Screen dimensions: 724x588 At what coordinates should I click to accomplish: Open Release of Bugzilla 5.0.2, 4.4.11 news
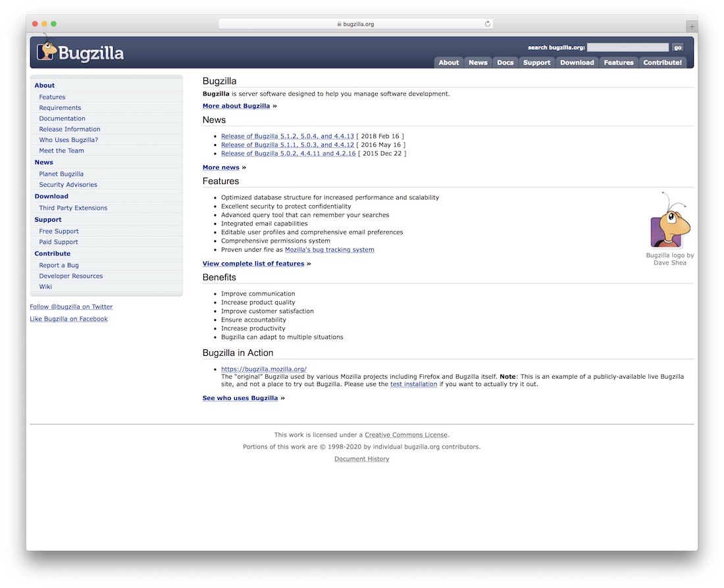click(x=288, y=154)
